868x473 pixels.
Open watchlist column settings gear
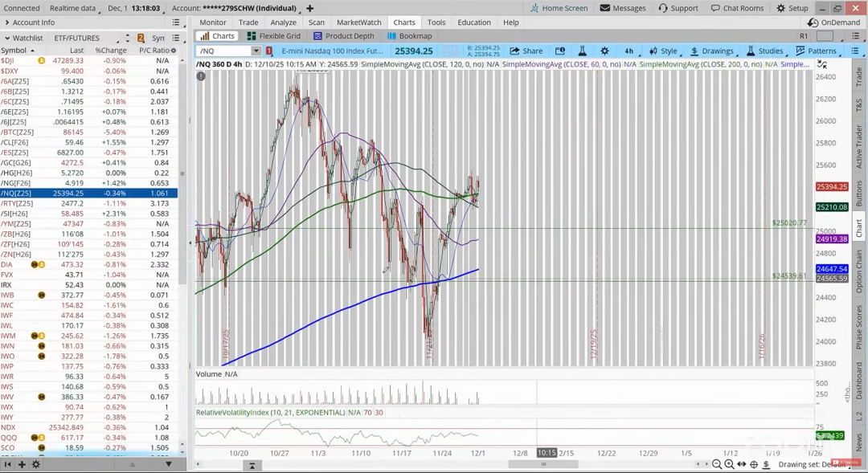174,51
